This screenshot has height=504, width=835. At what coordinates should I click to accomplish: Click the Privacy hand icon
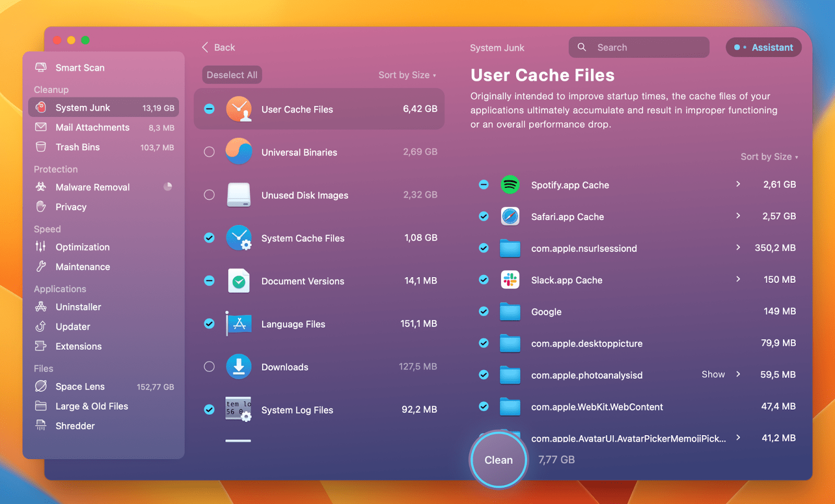[41, 207]
